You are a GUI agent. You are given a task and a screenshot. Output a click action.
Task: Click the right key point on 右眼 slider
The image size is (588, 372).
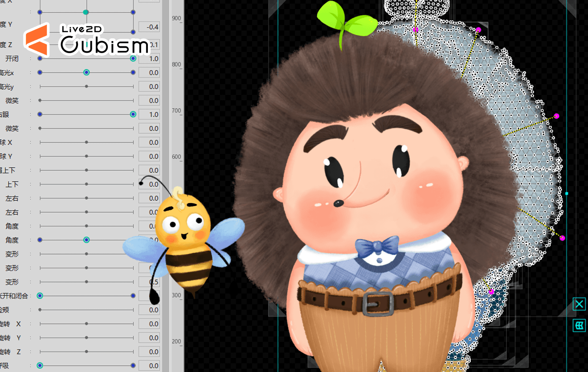point(133,115)
